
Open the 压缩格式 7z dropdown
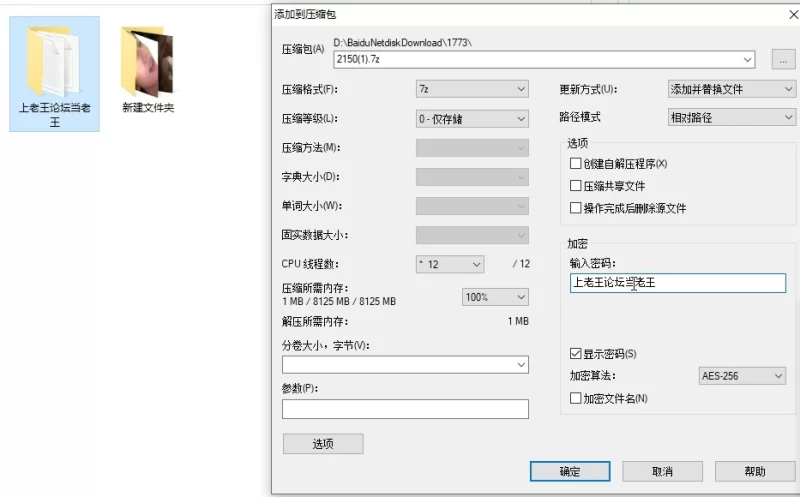coord(472,89)
